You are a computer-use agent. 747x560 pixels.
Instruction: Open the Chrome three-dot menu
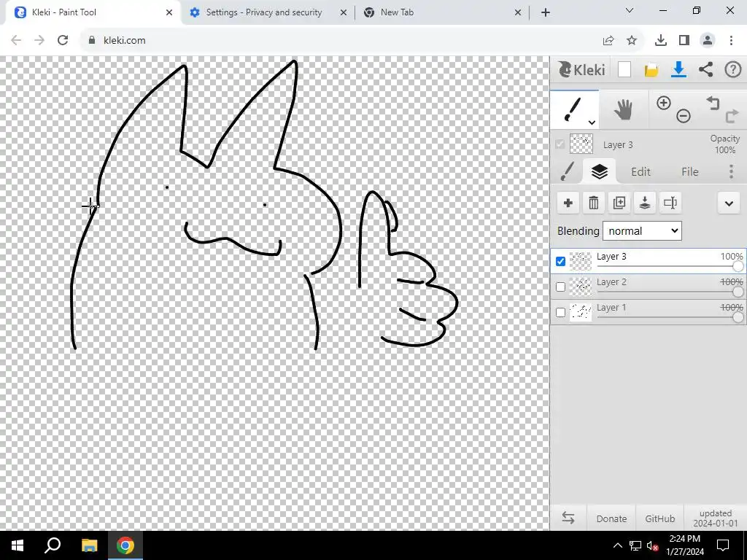(731, 41)
